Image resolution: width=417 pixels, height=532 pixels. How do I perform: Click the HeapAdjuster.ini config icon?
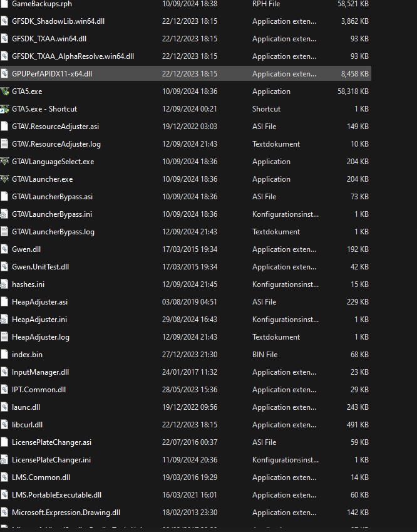pos(4,320)
